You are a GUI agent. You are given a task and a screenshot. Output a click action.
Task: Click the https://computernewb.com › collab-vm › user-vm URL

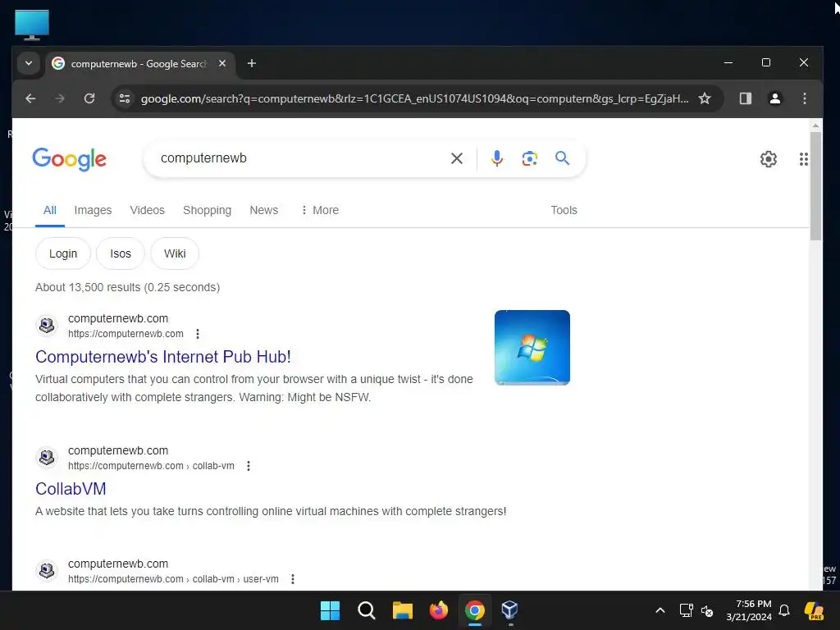pos(173,579)
